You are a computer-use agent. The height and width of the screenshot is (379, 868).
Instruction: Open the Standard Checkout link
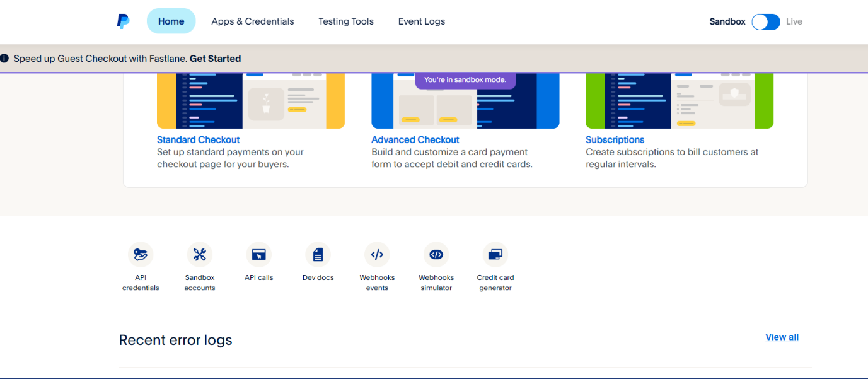click(x=199, y=140)
